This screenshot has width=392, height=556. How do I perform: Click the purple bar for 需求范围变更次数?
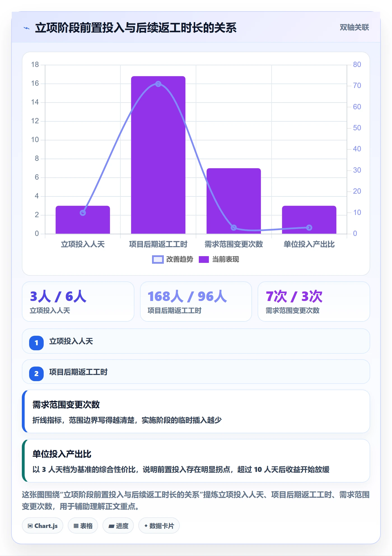(x=234, y=201)
